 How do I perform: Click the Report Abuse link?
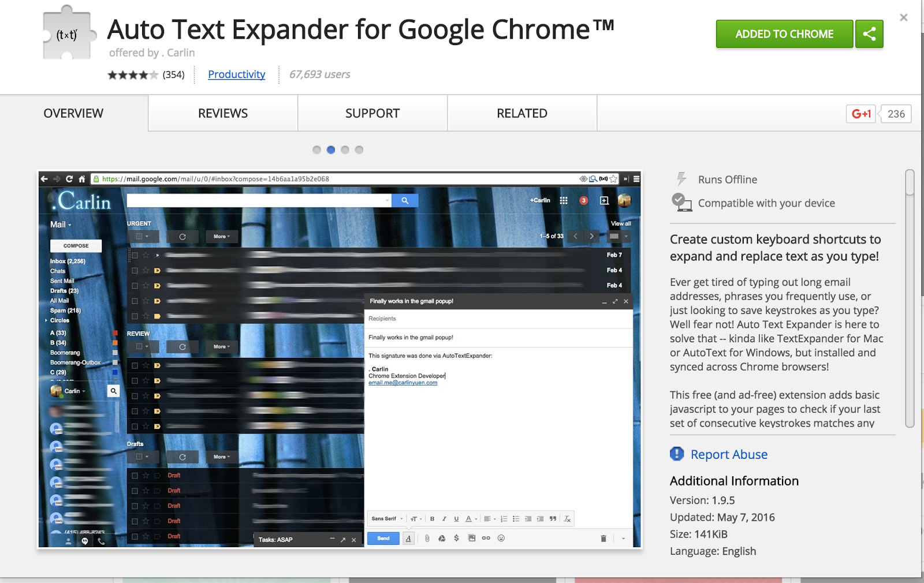[x=729, y=454]
